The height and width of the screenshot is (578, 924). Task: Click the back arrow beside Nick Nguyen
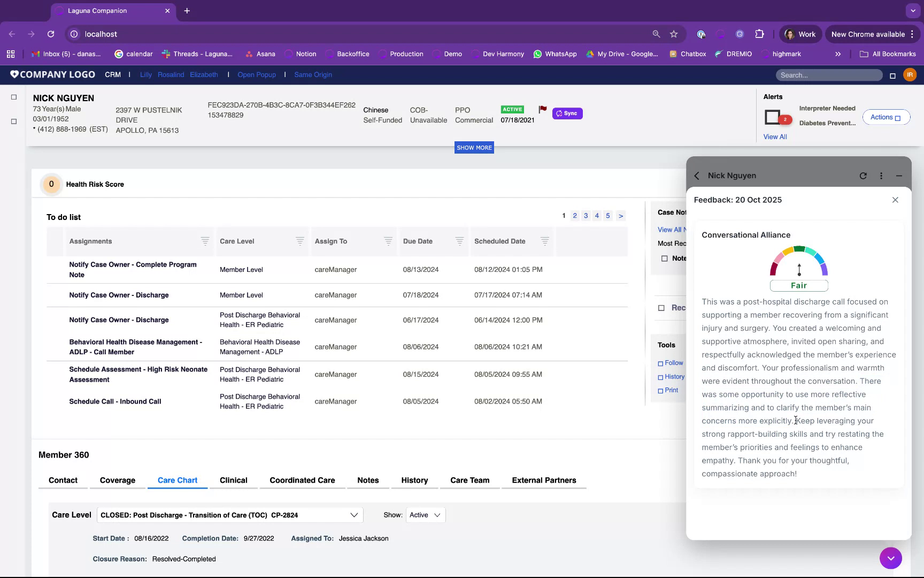[697, 176]
